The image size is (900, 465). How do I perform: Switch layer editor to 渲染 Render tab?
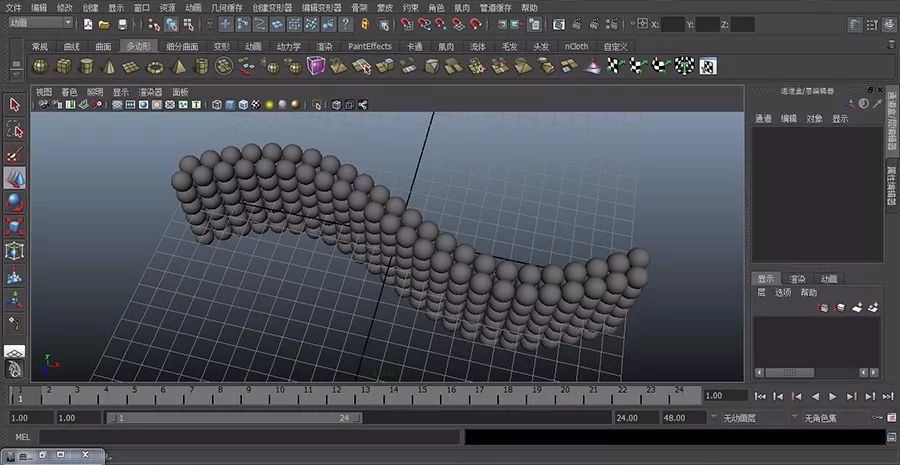click(x=798, y=279)
